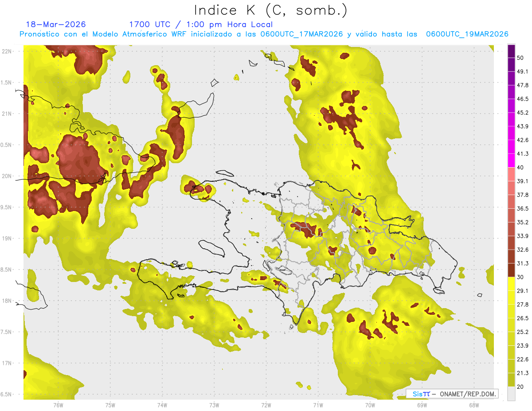Image resolution: width=532 pixels, height=411 pixels.
Task: Click the '35.2' colorbar value
Action: tap(523, 222)
